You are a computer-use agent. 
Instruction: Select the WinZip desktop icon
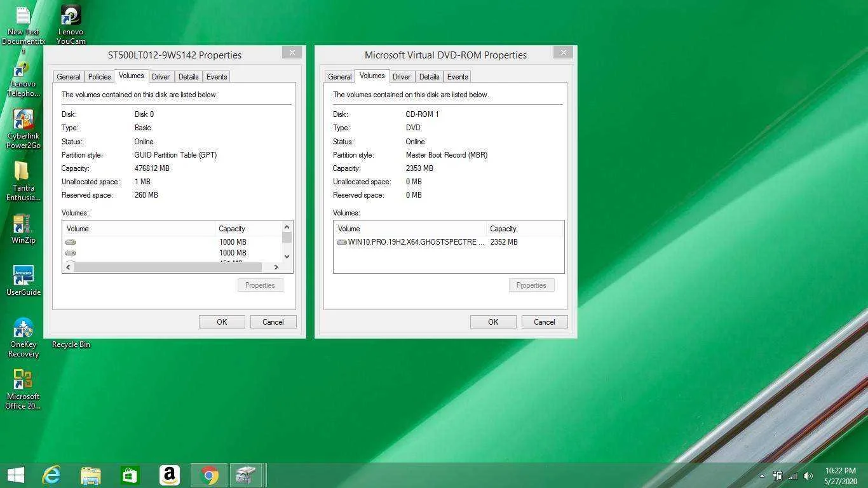[x=24, y=229]
